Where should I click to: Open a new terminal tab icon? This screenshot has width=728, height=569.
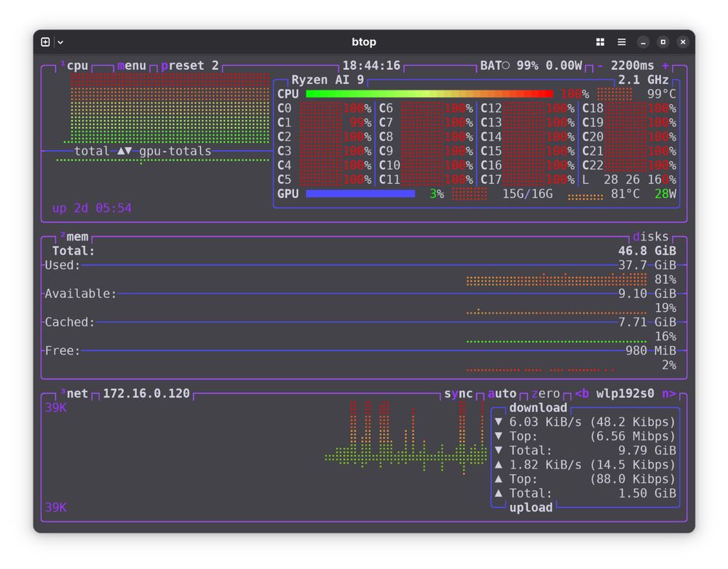tap(45, 42)
